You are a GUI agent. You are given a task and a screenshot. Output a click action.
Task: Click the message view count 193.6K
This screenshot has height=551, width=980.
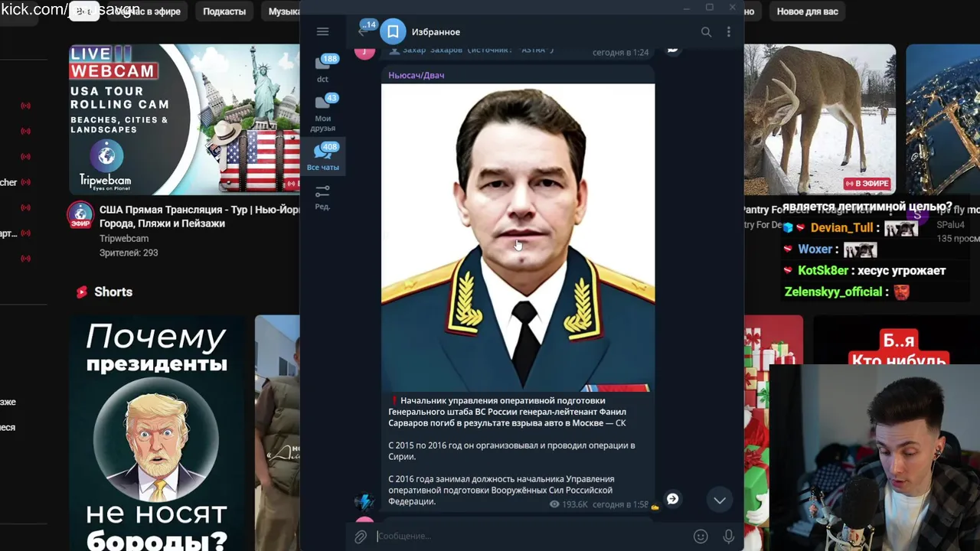click(568, 504)
